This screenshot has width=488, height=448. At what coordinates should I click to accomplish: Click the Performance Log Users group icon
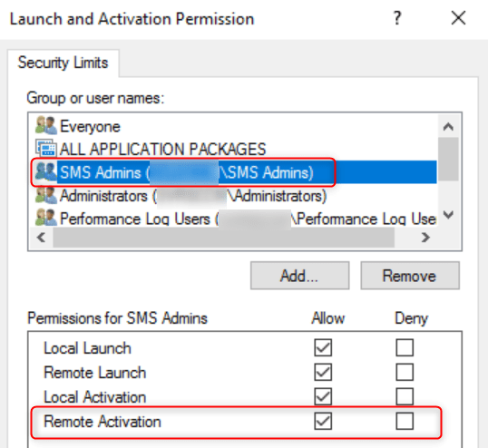pyautogui.click(x=46, y=218)
